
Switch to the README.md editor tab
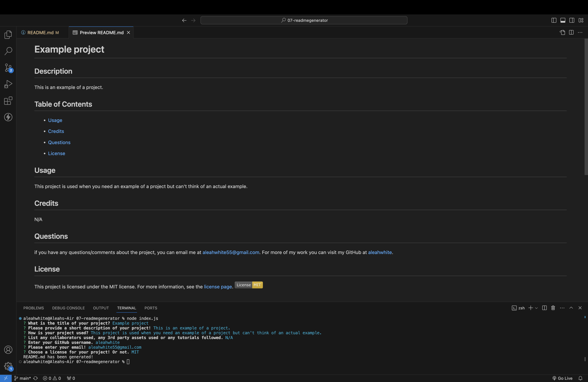(40, 33)
